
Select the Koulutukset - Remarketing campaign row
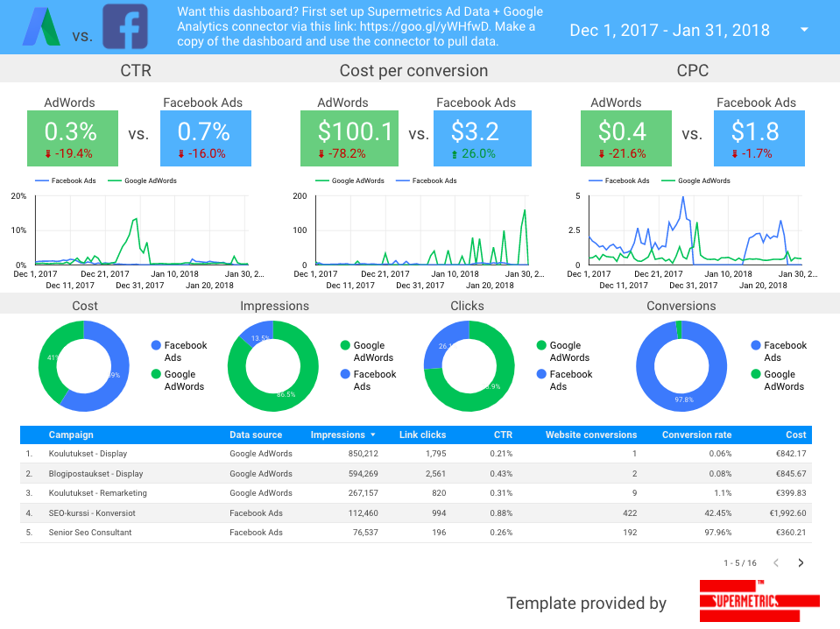point(416,493)
